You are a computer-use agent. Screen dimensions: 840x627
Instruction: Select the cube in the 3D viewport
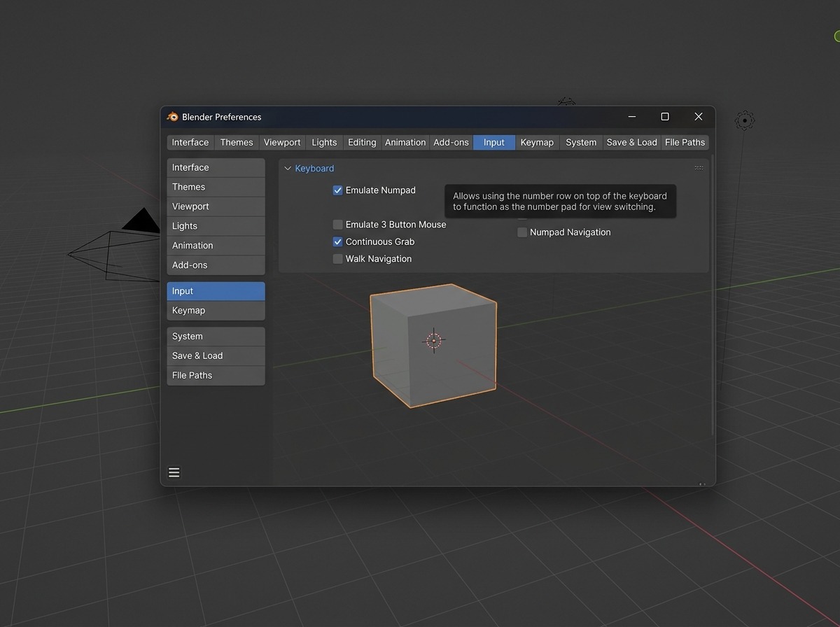click(433, 346)
